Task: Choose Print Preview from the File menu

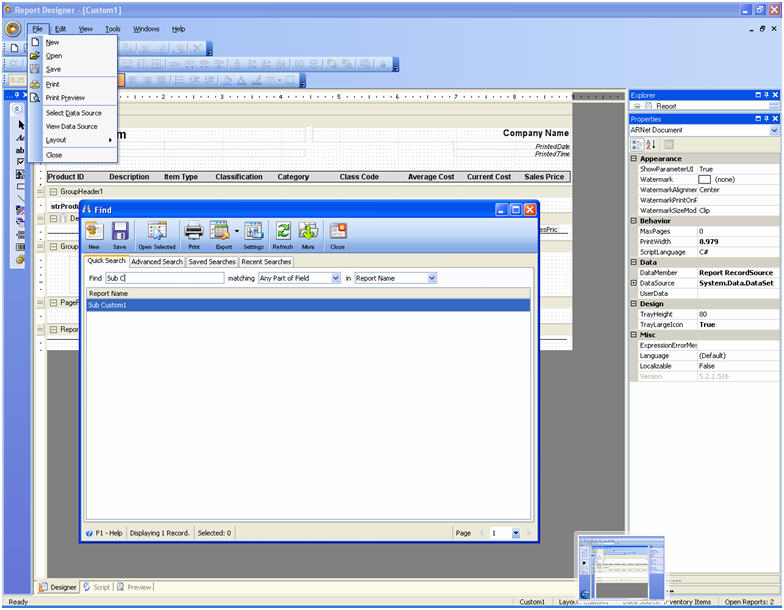Action: tap(65, 98)
